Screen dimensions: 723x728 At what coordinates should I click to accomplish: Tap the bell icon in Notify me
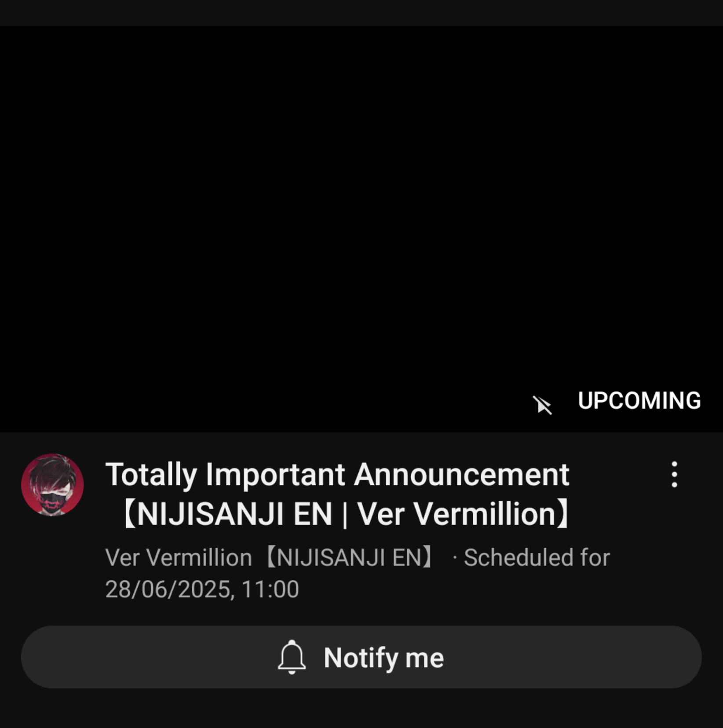(292, 657)
